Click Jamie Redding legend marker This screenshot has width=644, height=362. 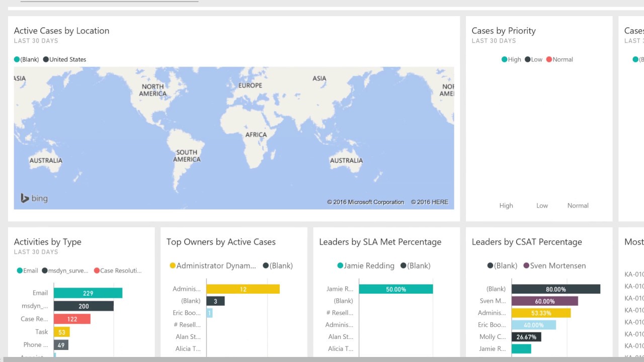[341, 265]
